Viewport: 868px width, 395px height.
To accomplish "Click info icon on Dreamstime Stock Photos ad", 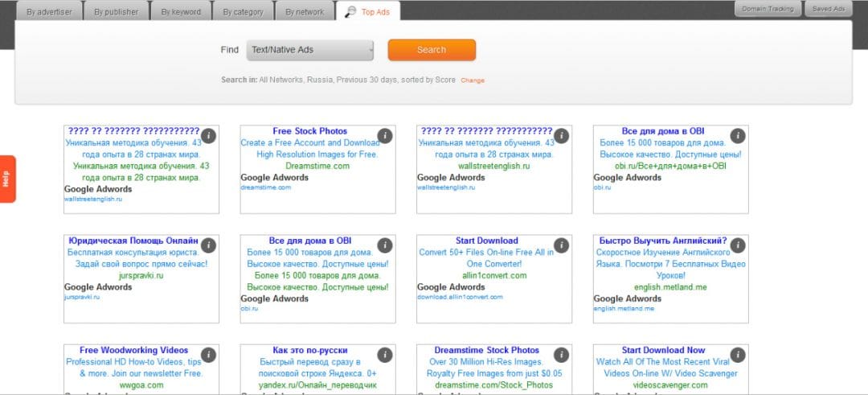I will (561, 355).
